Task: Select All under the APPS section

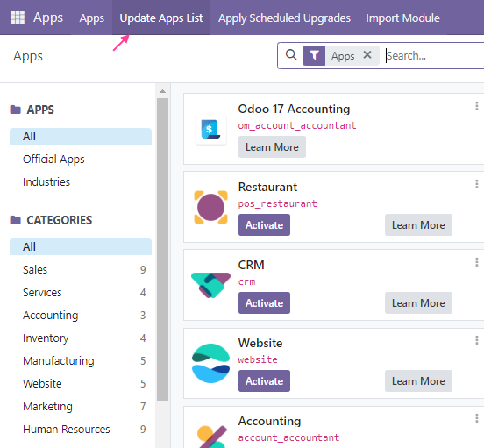Action: pos(81,137)
